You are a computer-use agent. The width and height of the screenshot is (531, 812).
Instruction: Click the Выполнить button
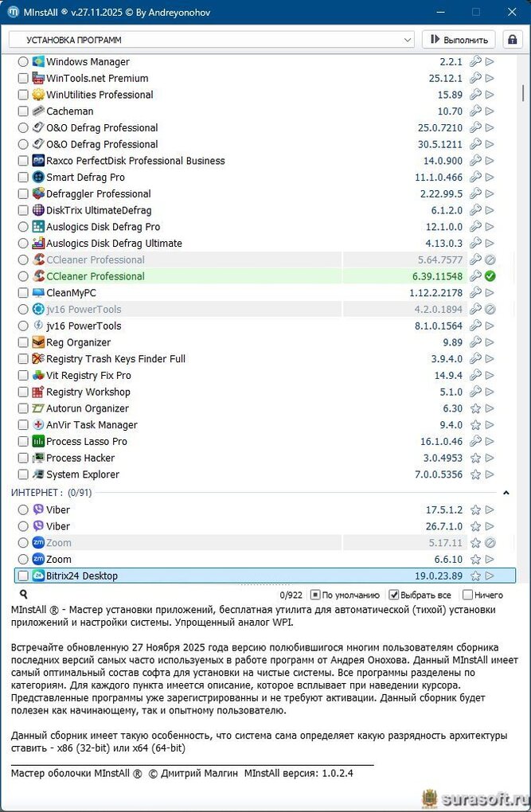[x=459, y=40]
